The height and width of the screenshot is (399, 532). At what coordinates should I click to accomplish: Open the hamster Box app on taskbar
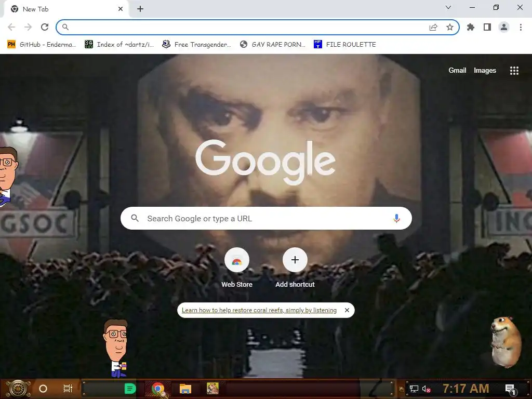tap(212, 389)
